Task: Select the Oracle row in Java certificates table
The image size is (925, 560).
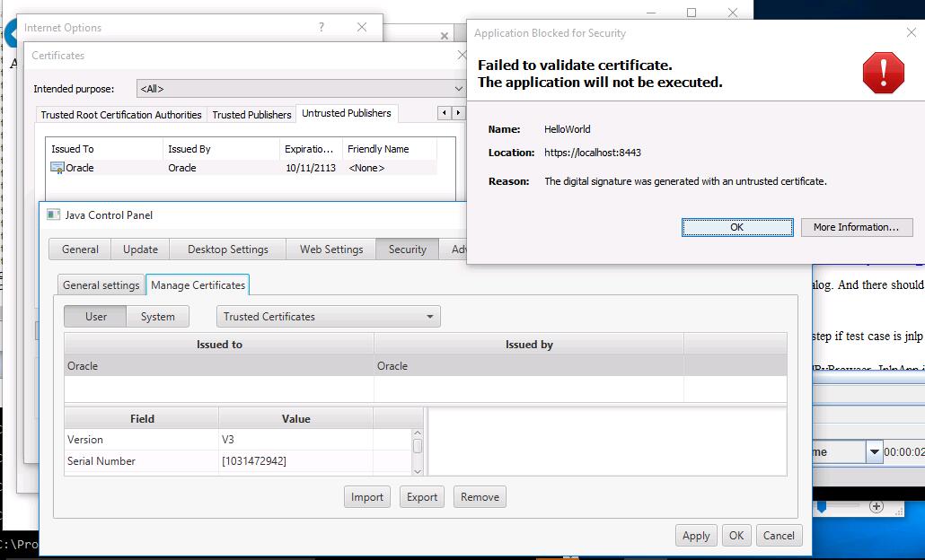Action: (x=220, y=366)
